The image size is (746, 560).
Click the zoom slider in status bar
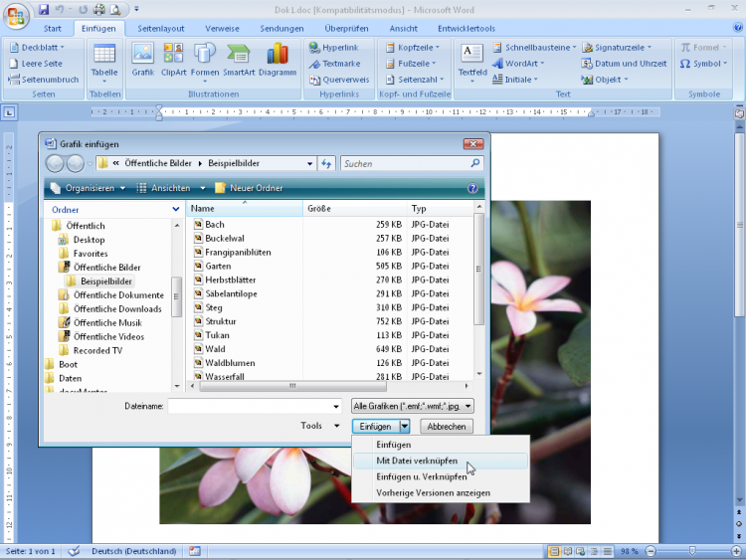pyautogui.click(x=691, y=550)
